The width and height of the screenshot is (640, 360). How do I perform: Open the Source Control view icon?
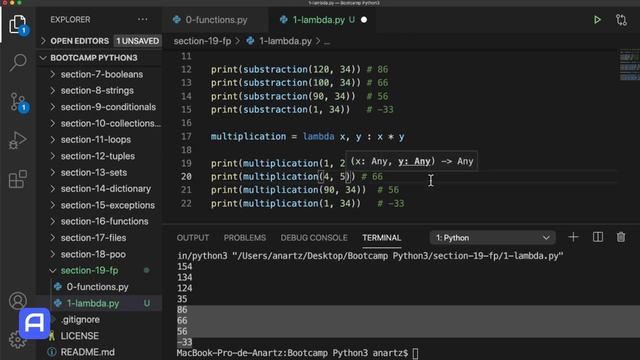pos(18,102)
